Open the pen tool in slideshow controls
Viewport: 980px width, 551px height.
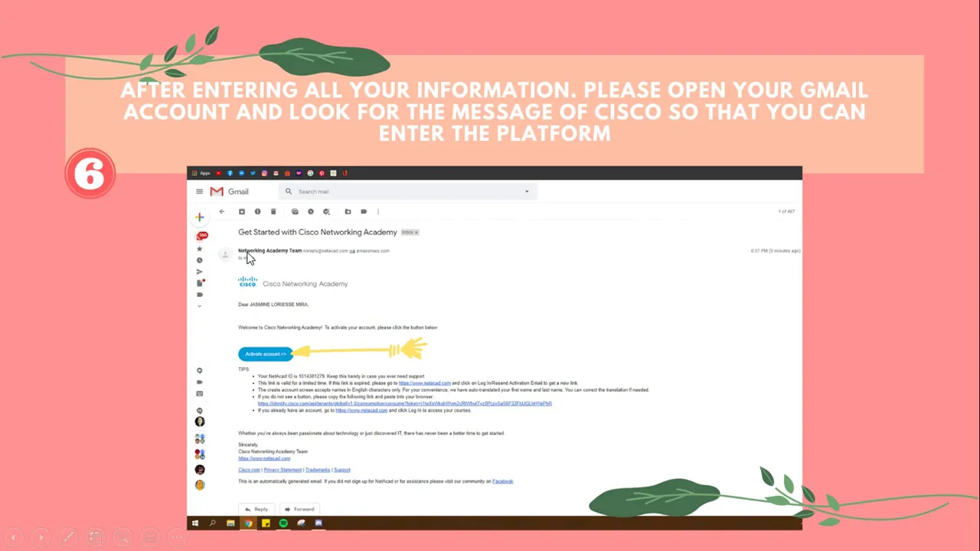click(68, 537)
